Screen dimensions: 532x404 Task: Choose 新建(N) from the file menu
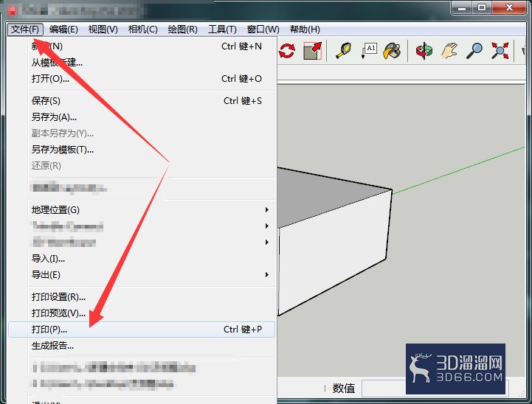pyautogui.click(x=141, y=46)
